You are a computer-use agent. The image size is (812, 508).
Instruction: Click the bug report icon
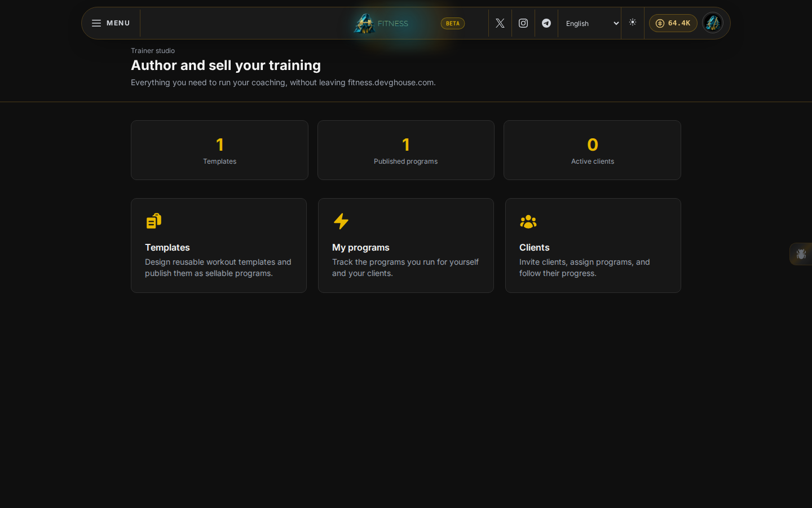[801, 254]
